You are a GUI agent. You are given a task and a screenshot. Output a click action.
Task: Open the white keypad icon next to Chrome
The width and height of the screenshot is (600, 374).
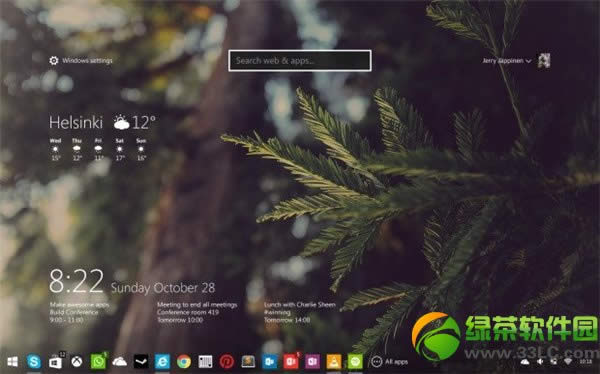click(x=205, y=361)
